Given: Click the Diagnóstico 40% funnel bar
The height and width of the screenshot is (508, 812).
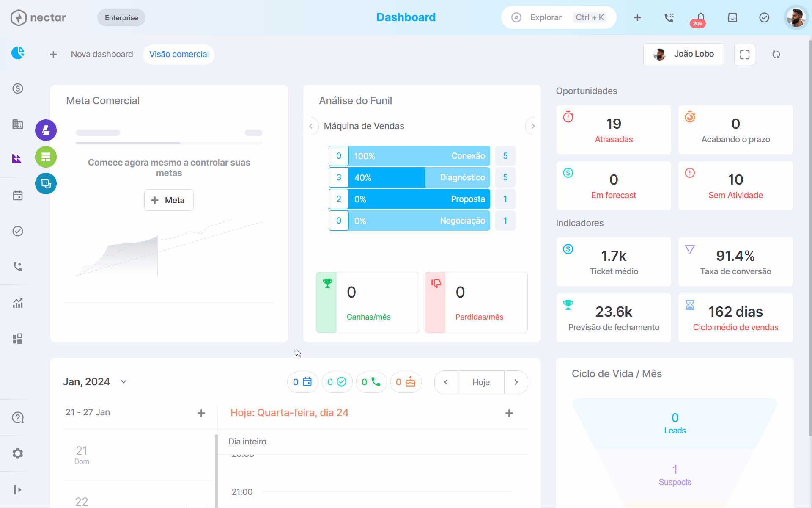Looking at the screenshot, I should click(419, 177).
